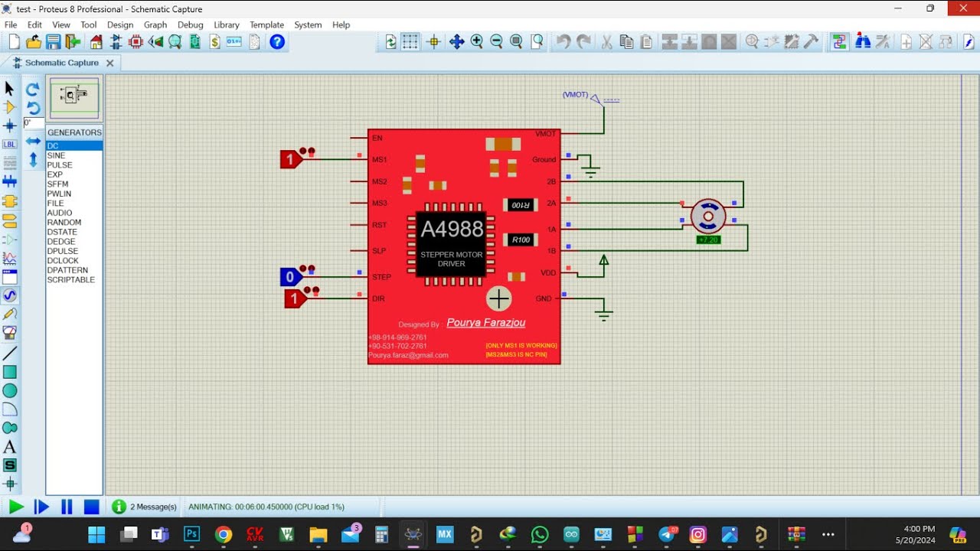Select the 2D Graphics Circle tool
Viewport: 980px width, 551px height.
point(10,390)
